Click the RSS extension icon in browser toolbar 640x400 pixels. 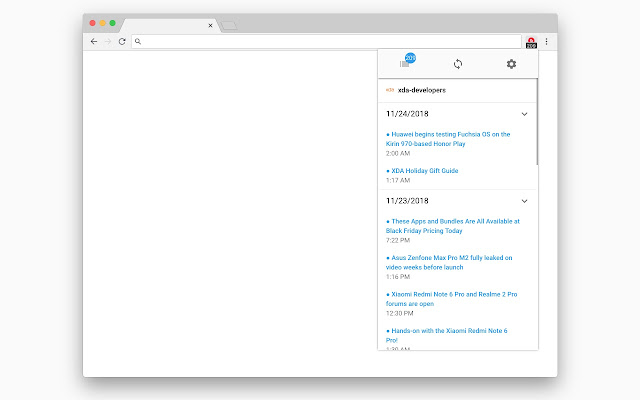pyautogui.click(x=531, y=42)
